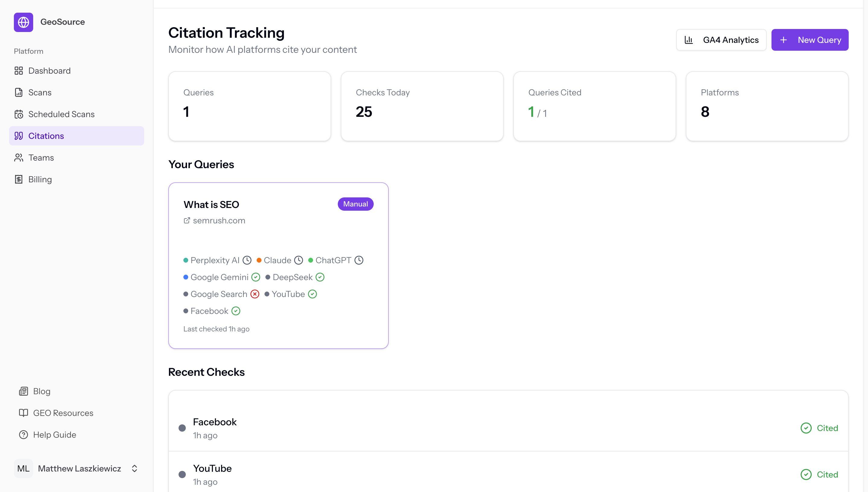Select the Scans icon in sidebar
Viewport: 868px width, 492px height.
tap(19, 92)
